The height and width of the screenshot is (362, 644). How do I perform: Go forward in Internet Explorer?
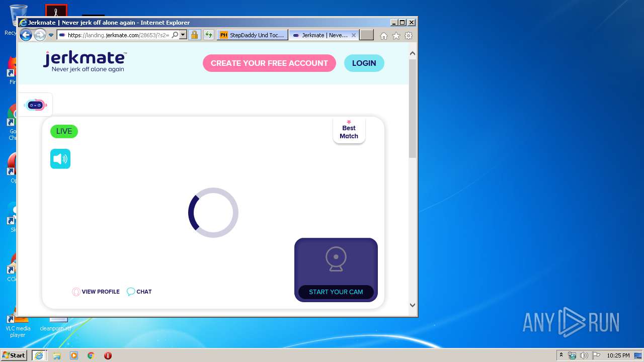(x=40, y=35)
